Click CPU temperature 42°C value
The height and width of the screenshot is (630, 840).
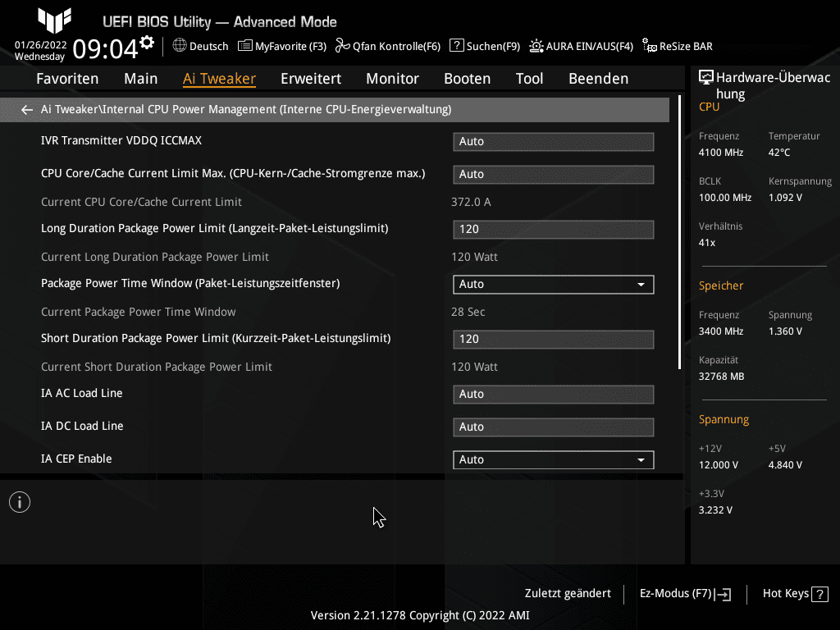(x=779, y=153)
